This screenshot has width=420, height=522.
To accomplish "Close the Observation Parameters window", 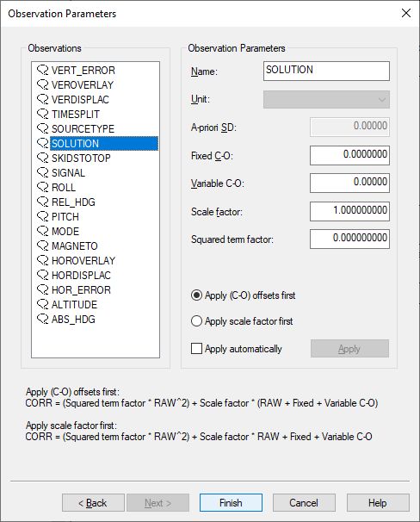I will coord(405,13).
